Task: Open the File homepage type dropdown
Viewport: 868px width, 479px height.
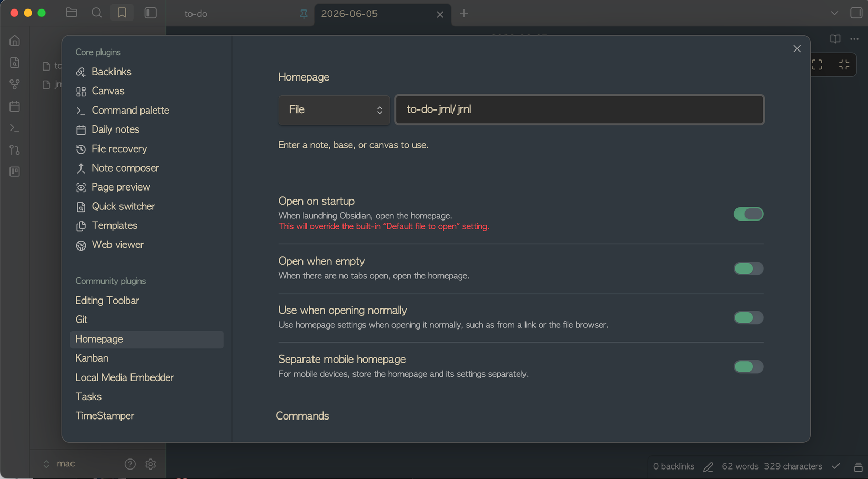Action: tap(334, 109)
